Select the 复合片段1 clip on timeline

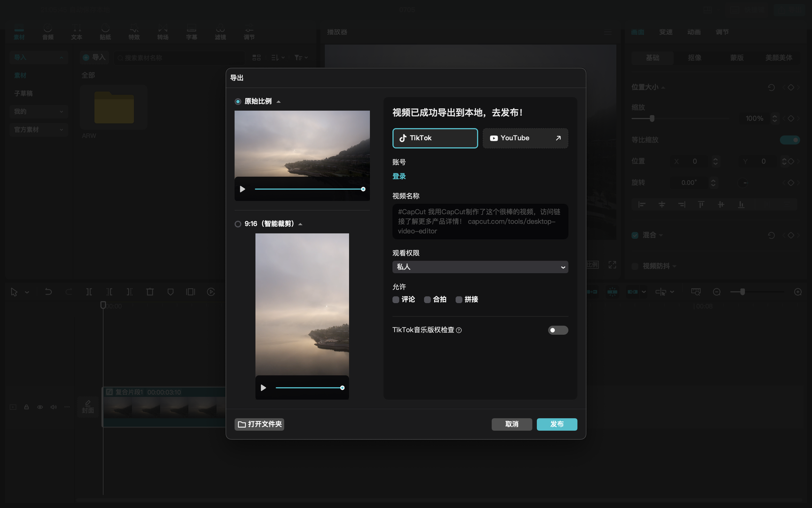[164, 406]
